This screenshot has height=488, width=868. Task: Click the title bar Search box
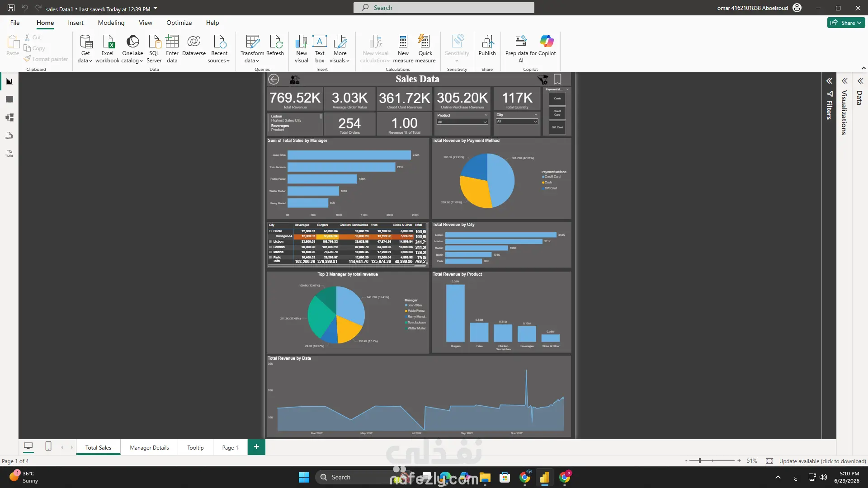pyautogui.click(x=443, y=8)
